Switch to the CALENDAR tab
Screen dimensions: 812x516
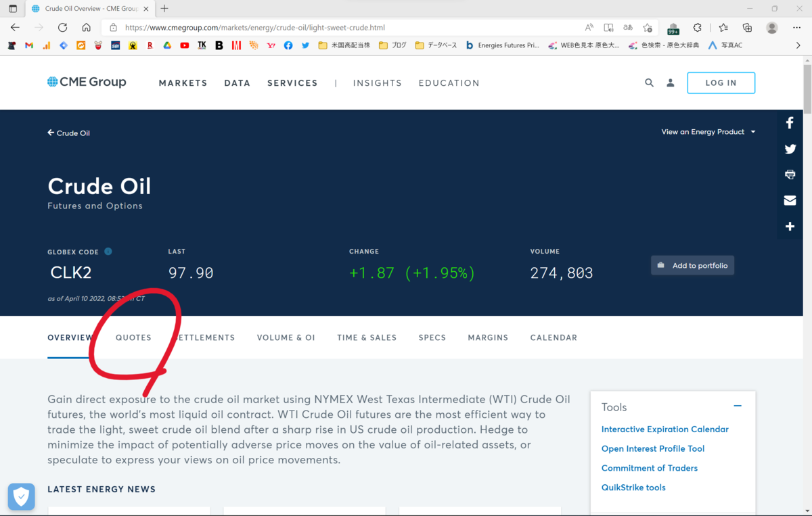click(x=554, y=337)
